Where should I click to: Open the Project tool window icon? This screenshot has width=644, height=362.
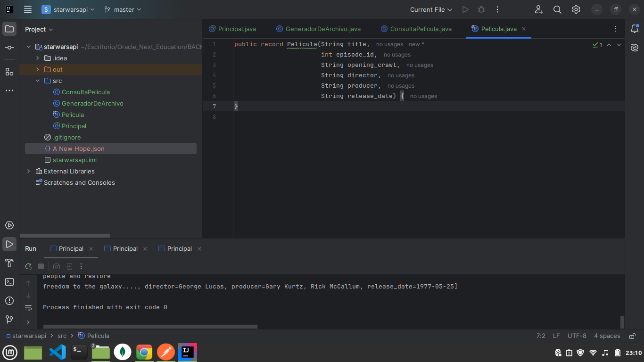tap(9, 29)
